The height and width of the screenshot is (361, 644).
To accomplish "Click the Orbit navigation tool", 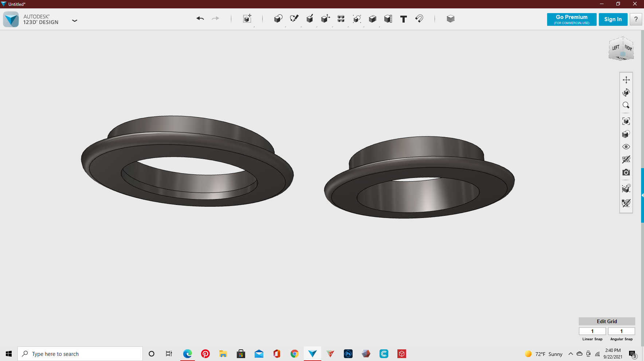I will (x=626, y=92).
